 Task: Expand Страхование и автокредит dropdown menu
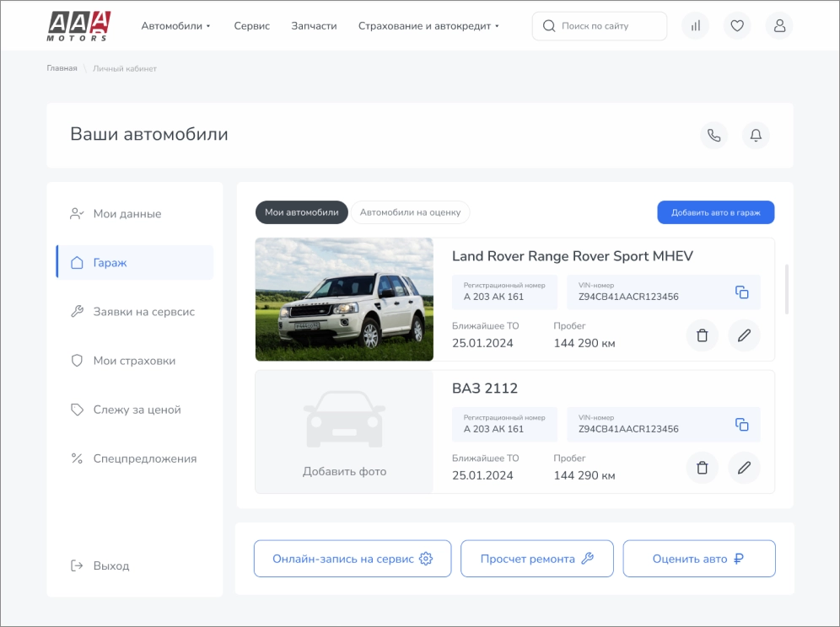point(428,25)
